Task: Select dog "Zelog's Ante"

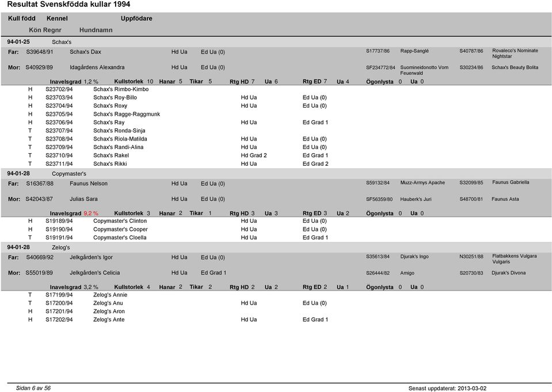Action: 109,320
